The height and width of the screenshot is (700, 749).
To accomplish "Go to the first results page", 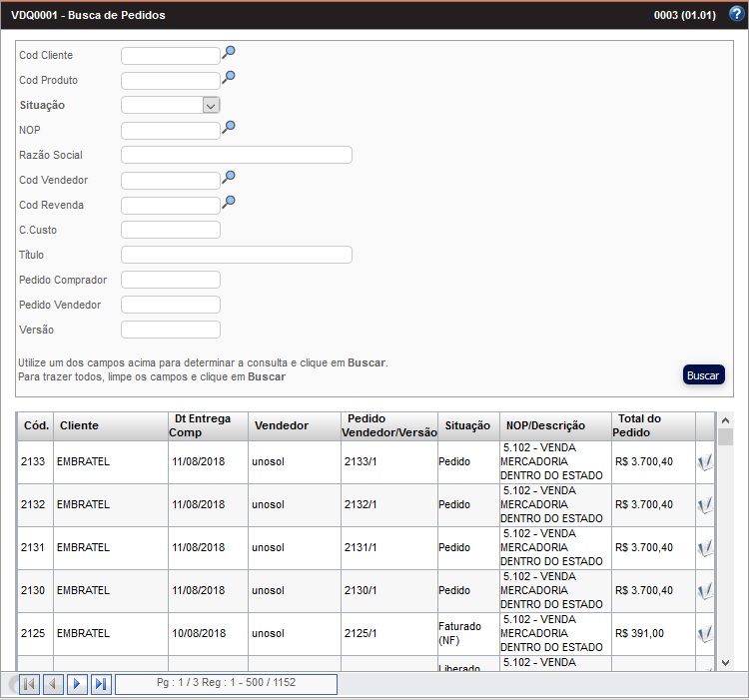I will pos(29,684).
